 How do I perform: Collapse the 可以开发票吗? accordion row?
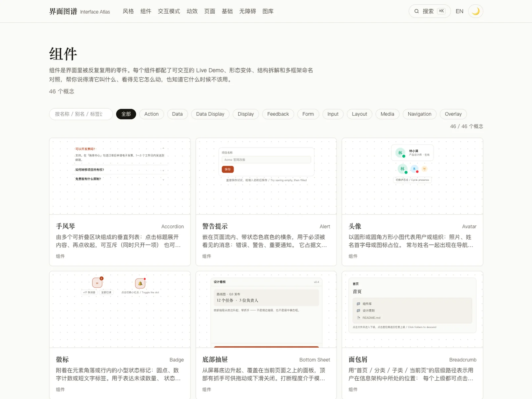(120, 149)
